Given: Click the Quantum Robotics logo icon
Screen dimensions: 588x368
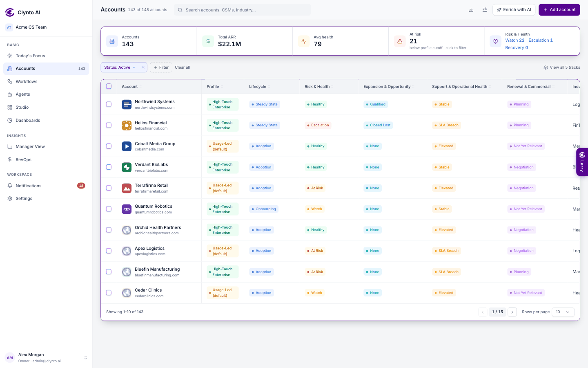Looking at the screenshot, I should coord(127,209).
